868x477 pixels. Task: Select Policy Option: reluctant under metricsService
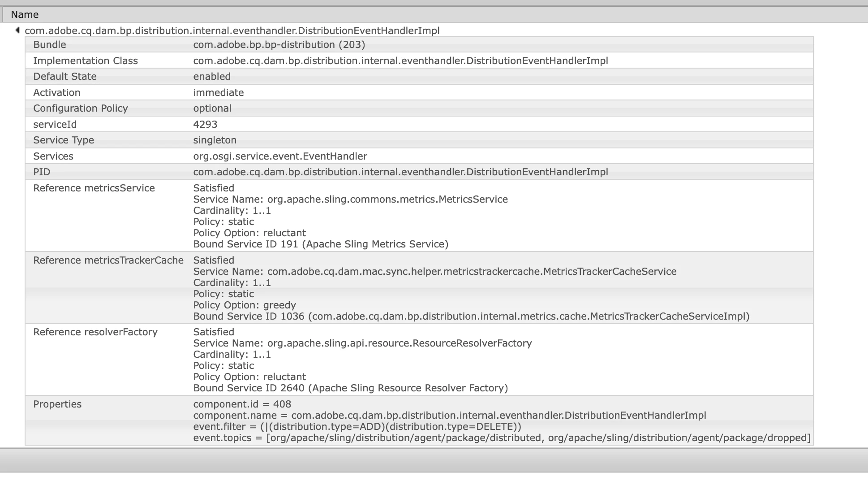click(249, 233)
